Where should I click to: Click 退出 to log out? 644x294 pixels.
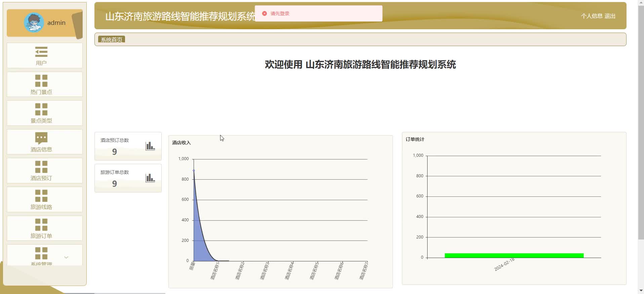point(610,16)
